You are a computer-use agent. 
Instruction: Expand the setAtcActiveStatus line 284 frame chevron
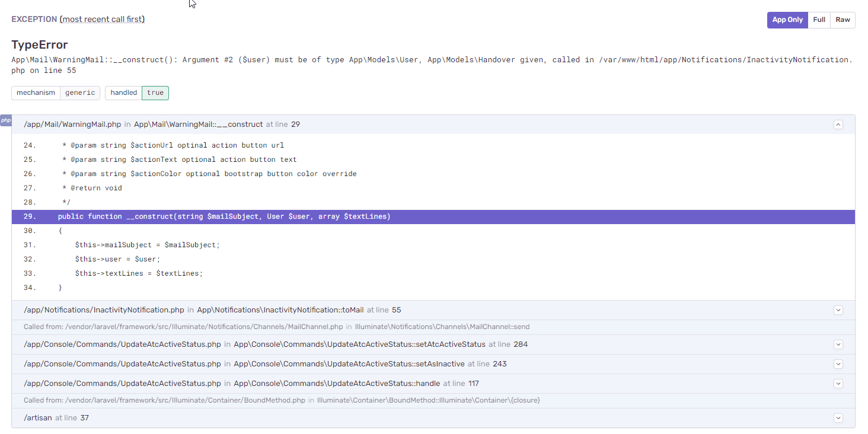tap(838, 344)
